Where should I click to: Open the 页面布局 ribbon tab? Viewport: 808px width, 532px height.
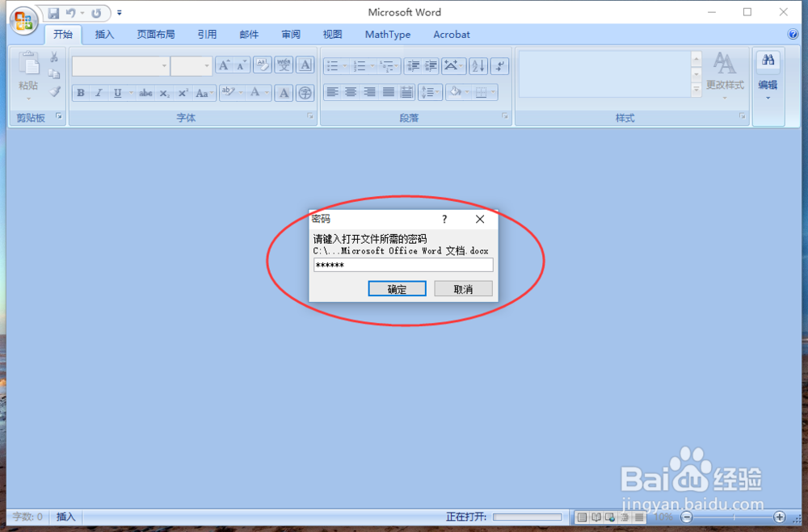click(156, 35)
